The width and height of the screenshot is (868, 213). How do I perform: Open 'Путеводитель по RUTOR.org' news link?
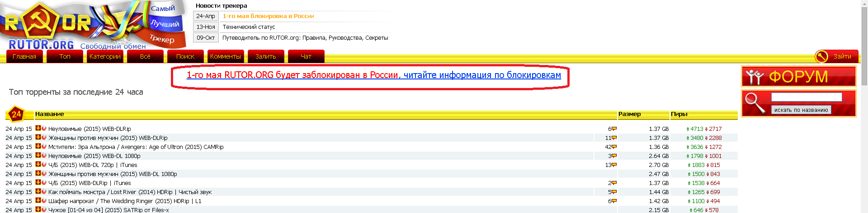[305, 37]
